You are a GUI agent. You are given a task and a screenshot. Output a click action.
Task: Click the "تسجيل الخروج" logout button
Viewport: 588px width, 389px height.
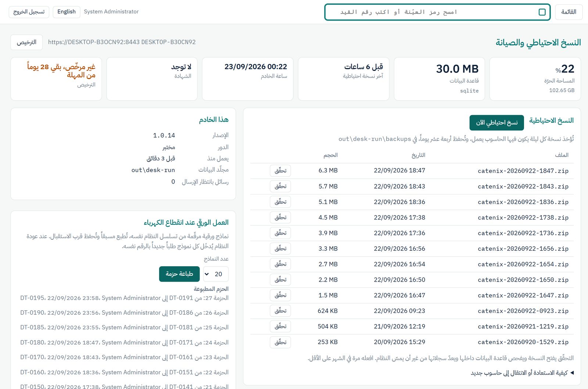click(29, 12)
